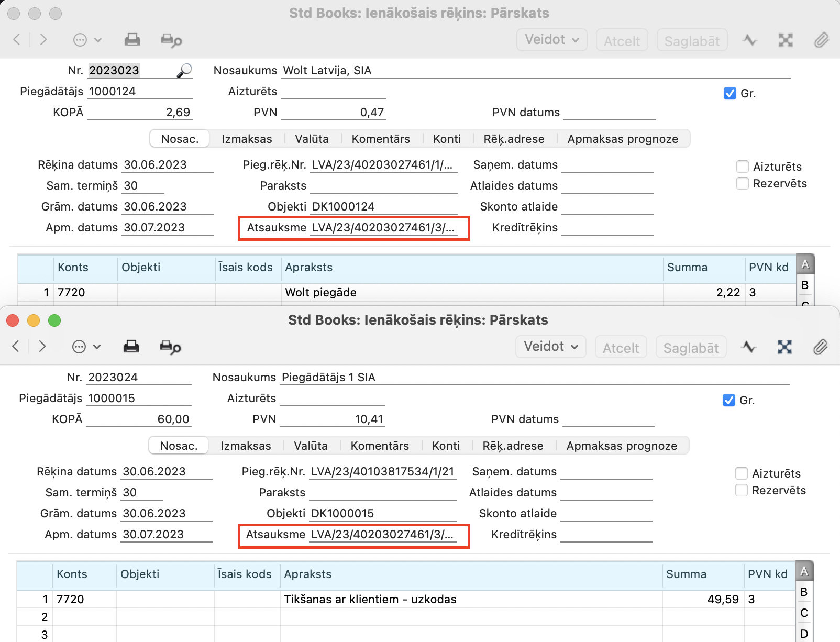Click the activity graph icon in front window
Image resolution: width=840 pixels, height=642 pixels.
[x=749, y=347]
